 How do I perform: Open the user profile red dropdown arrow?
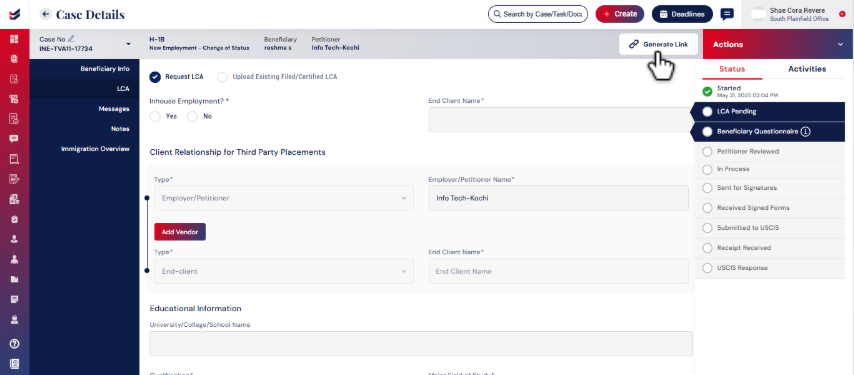[x=842, y=14]
